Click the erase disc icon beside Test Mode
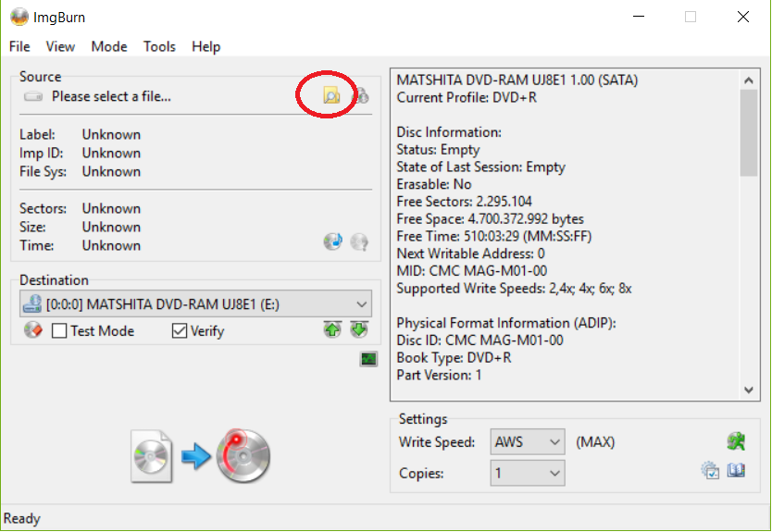This screenshot has height=532, width=772. pyautogui.click(x=33, y=330)
